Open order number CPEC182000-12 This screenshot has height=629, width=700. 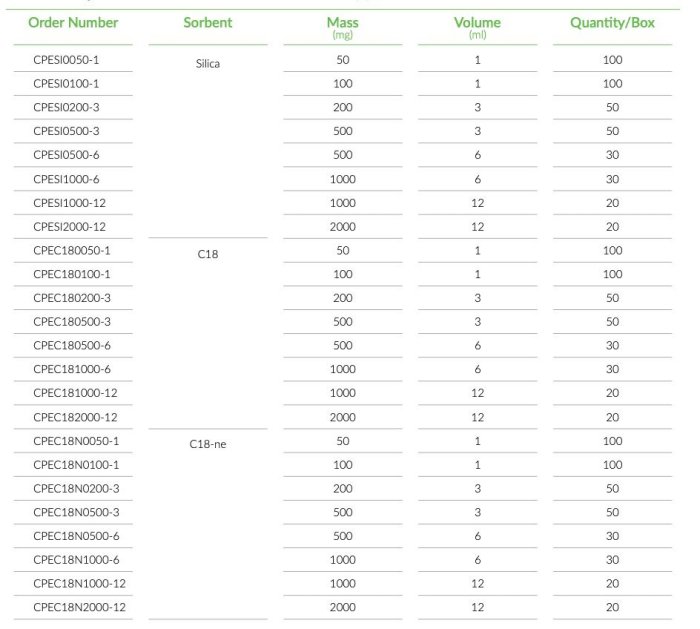coord(75,417)
